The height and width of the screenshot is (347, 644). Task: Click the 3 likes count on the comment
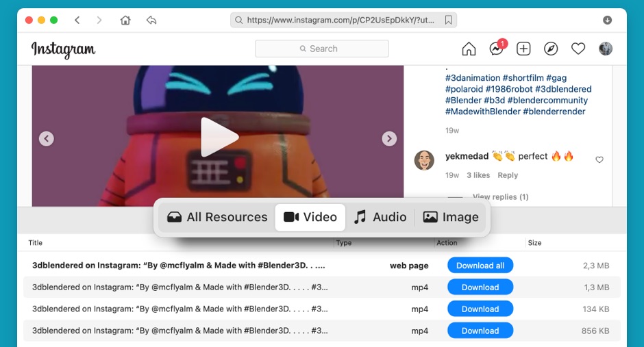[478, 175]
